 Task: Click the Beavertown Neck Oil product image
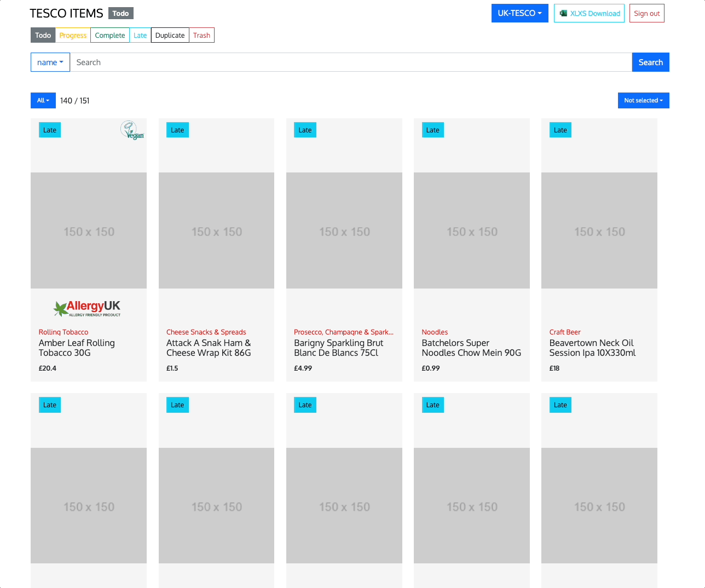point(599,230)
